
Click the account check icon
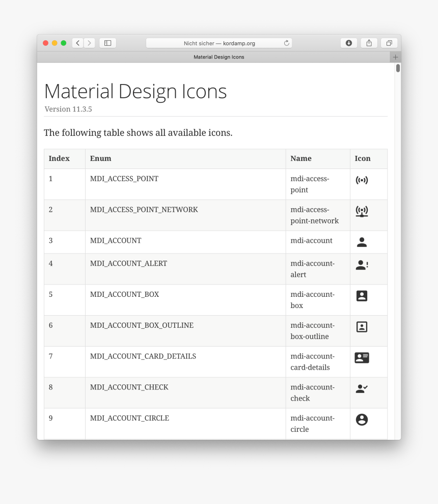pos(362,388)
